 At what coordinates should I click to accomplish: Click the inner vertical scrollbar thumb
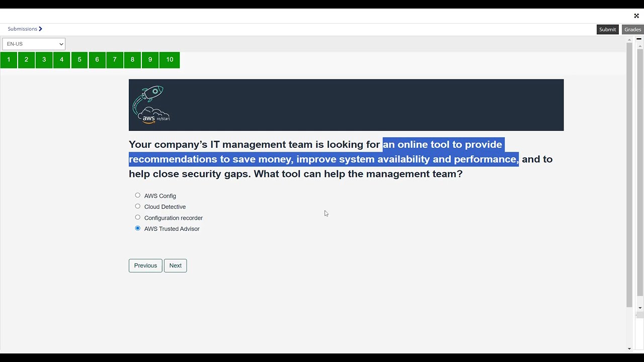629,175
